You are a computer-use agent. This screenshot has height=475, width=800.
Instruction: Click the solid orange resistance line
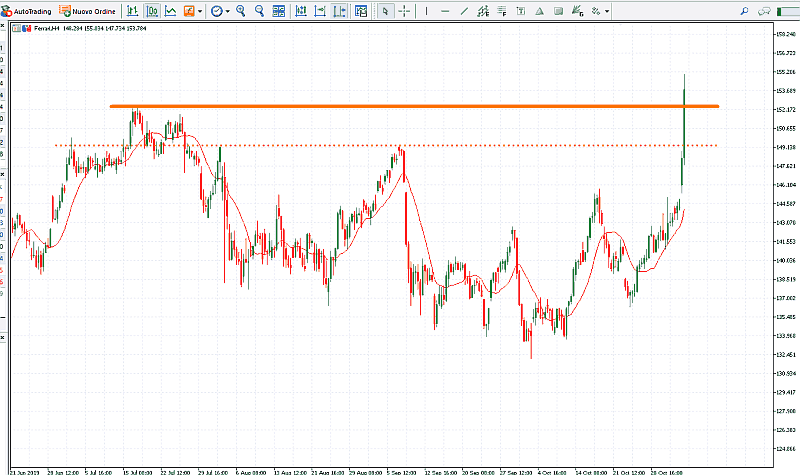pos(400,106)
